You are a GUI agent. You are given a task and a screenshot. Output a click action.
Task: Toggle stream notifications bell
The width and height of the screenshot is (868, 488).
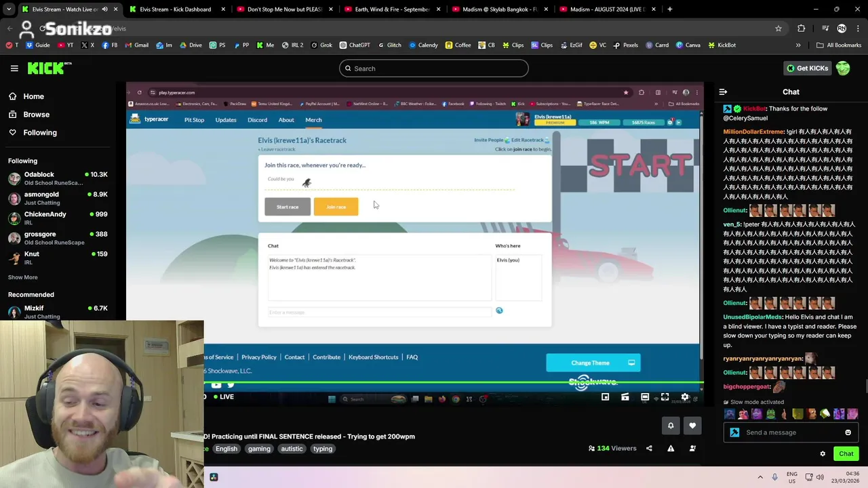tap(671, 426)
